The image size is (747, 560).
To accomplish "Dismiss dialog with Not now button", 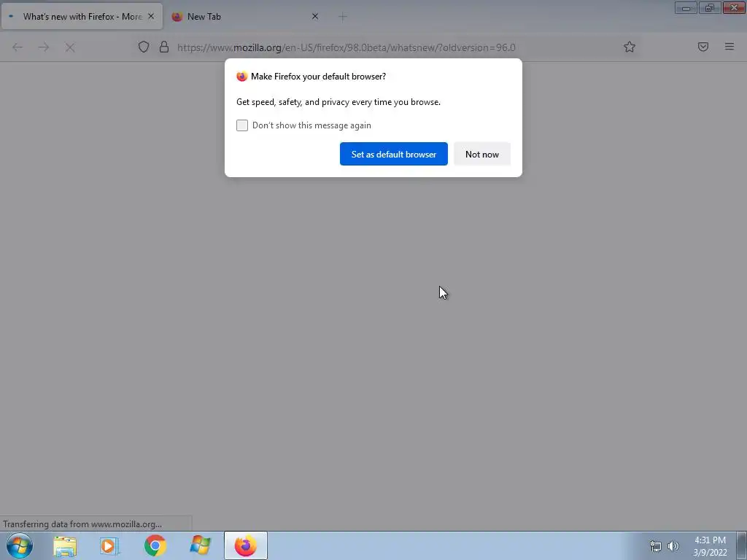I will 481,154.
